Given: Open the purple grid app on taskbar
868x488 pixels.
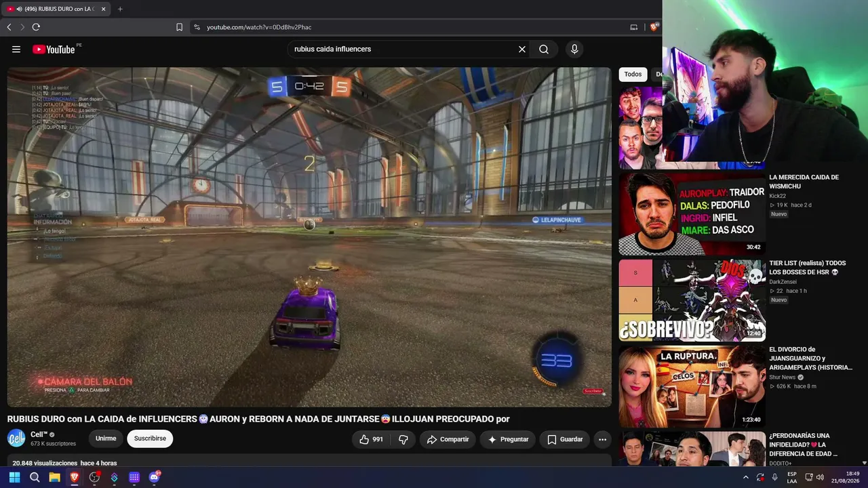Looking at the screenshot, I should coord(134,478).
